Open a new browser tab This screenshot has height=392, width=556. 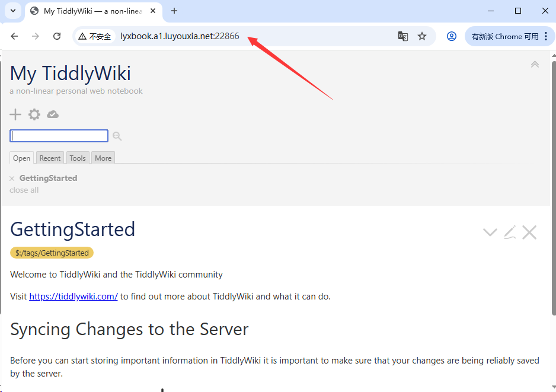(174, 11)
